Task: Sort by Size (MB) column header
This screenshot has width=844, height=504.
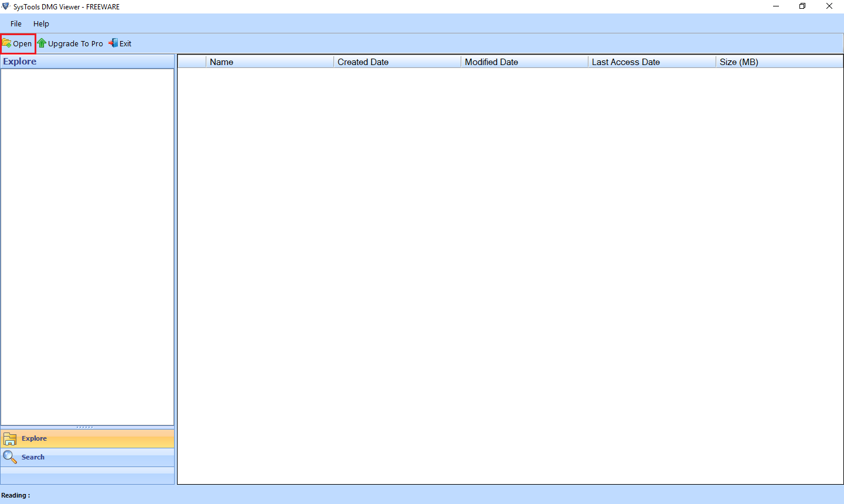Action: point(780,62)
